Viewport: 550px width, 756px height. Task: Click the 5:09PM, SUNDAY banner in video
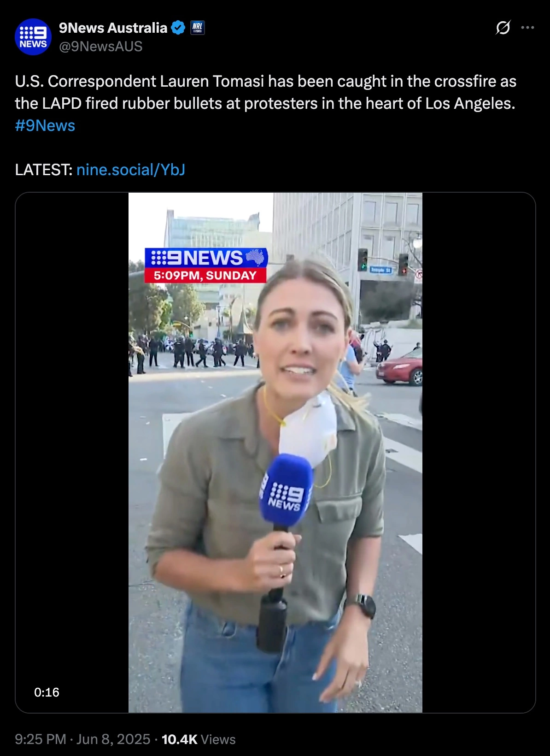coord(205,276)
